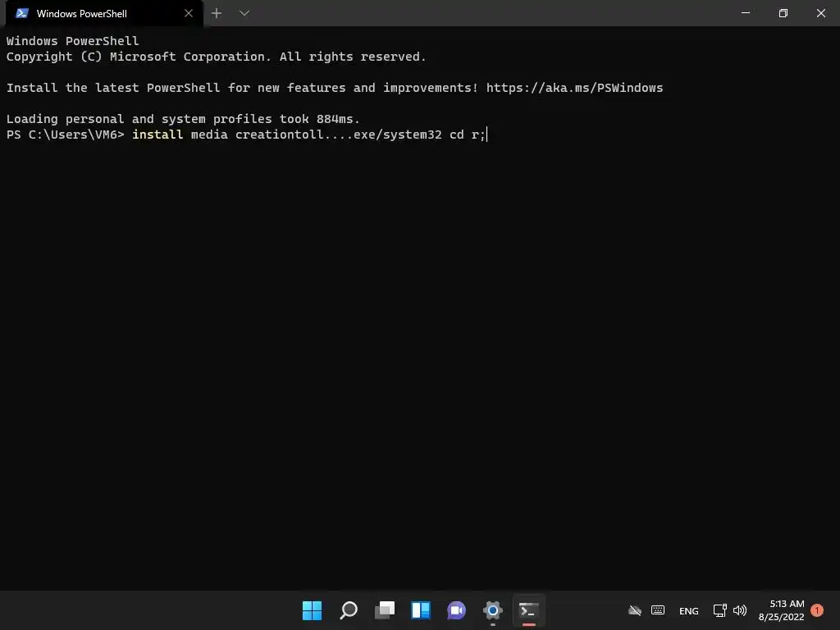840x630 pixels.
Task: Minimize the terminal window
Action: click(x=745, y=13)
